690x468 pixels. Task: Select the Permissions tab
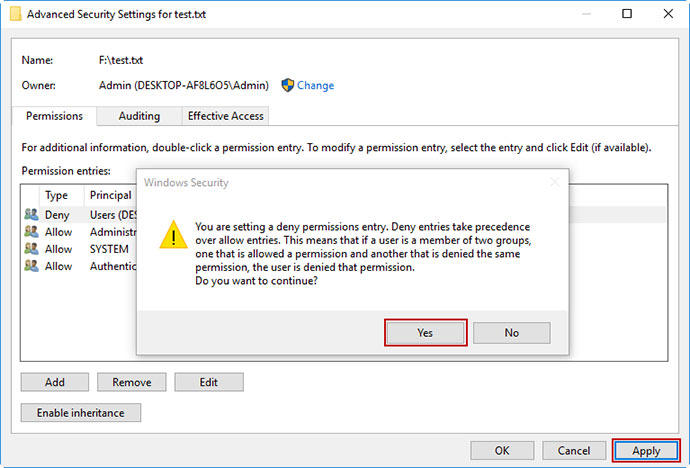pyautogui.click(x=54, y=116)
